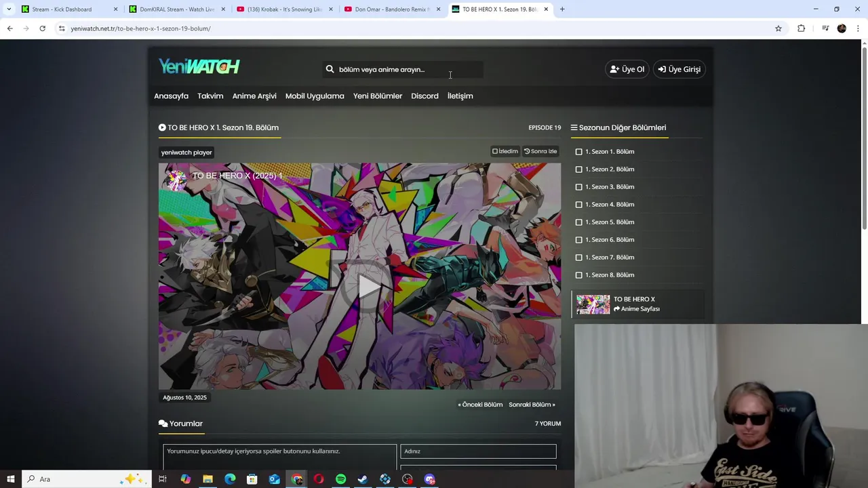Go to next episode via Sonraki Bölüm
The height and width of the screenshot is (488, 868).
[x=532, y=405]
